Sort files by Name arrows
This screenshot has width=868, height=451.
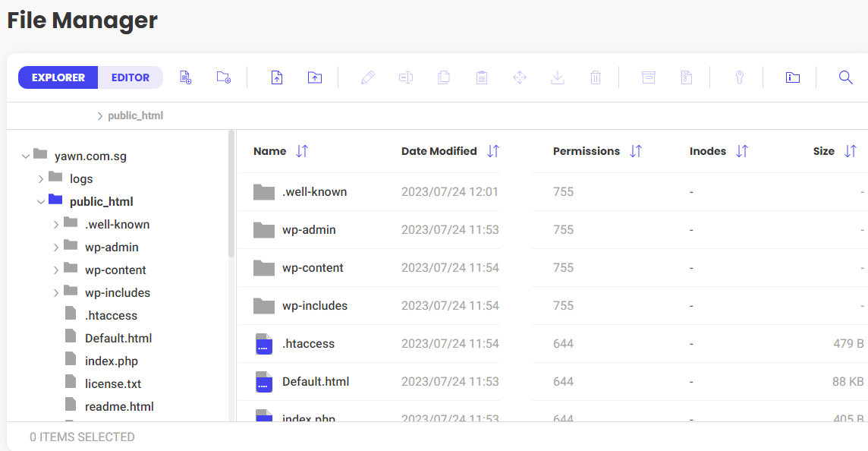tap(302, 151)
